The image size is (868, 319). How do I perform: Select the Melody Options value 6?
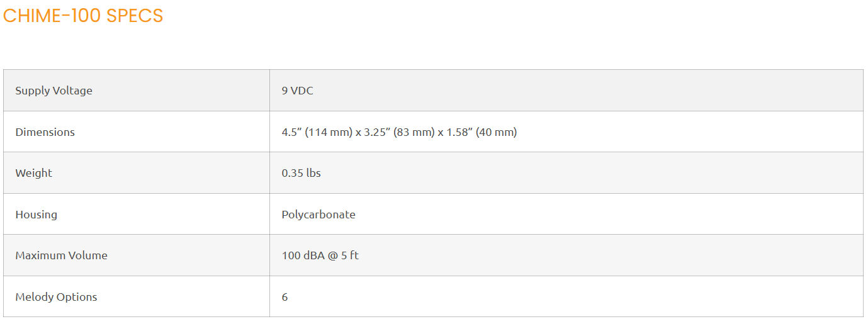pyautogui.click(x=285, y=297)
